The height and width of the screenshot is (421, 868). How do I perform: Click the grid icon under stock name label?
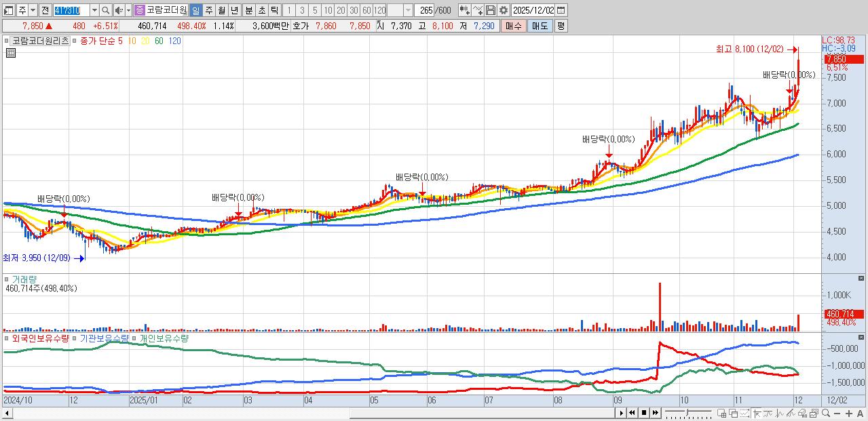(x=10, y=52)
